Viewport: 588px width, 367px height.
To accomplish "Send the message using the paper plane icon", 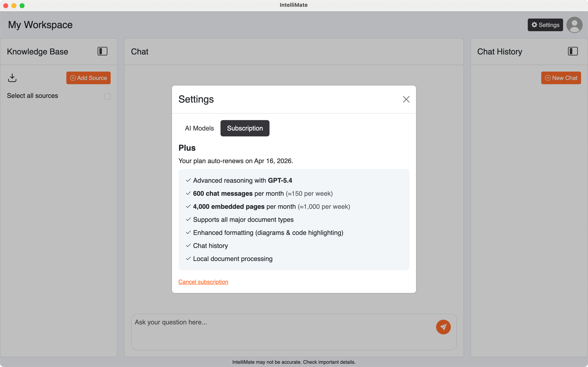I will 443,327.
